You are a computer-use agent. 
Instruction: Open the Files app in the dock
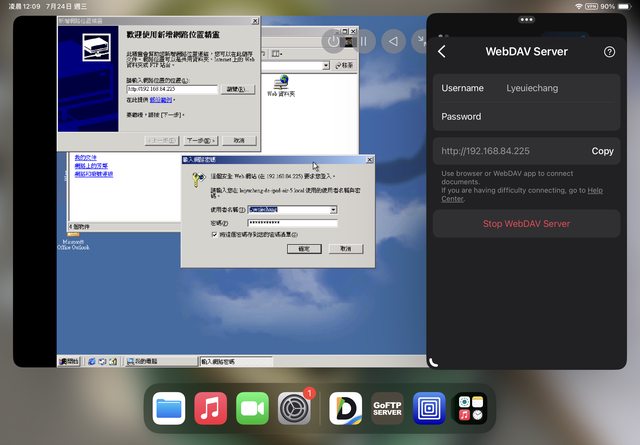tap(169, 408)
